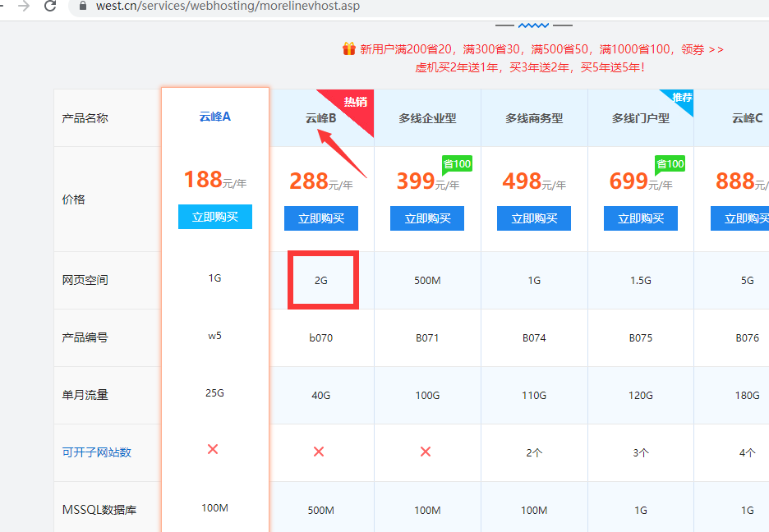
Task: Click 省100 badge on 多线门户型 price
Action: click(670, 164)
